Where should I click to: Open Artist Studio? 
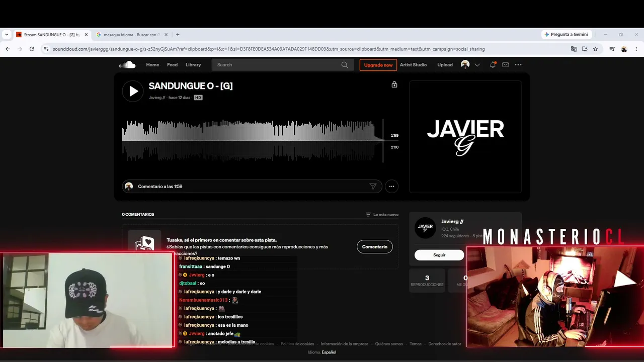[413, 65]
